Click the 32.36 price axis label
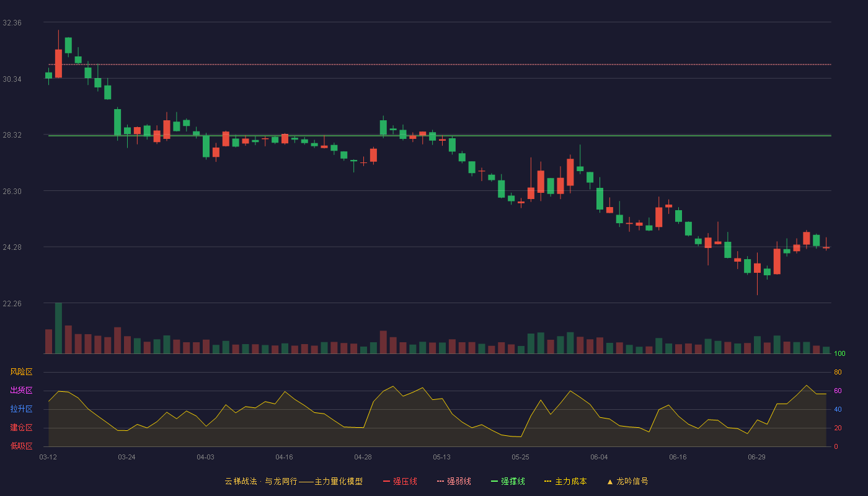Screen dimensions: 868x496 coord(12,23)
